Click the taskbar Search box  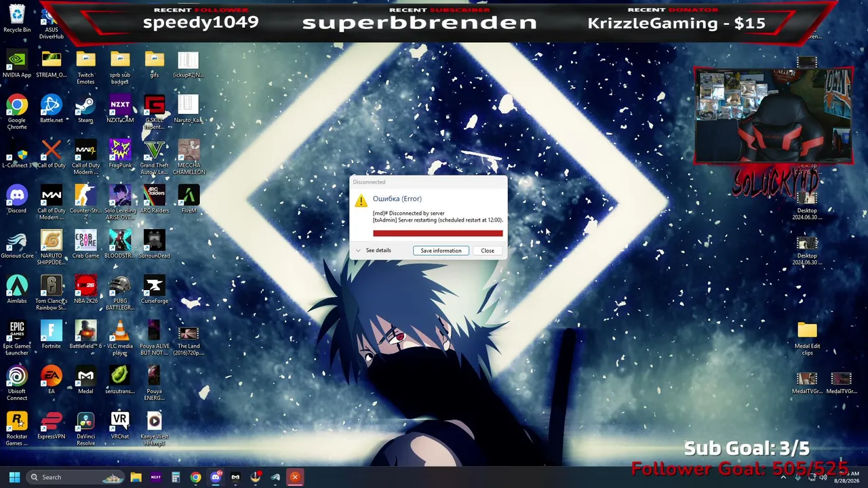[75, 477]
